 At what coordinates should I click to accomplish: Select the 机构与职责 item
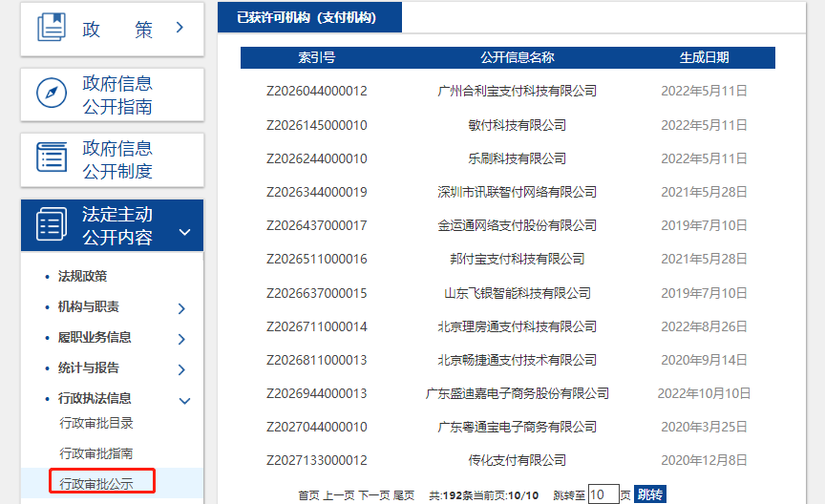89,306
